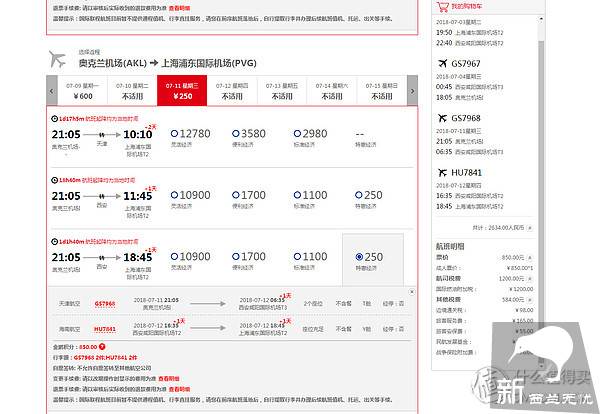
Task: Open the GS7968 flight number link in details
Action: (105, 304)
